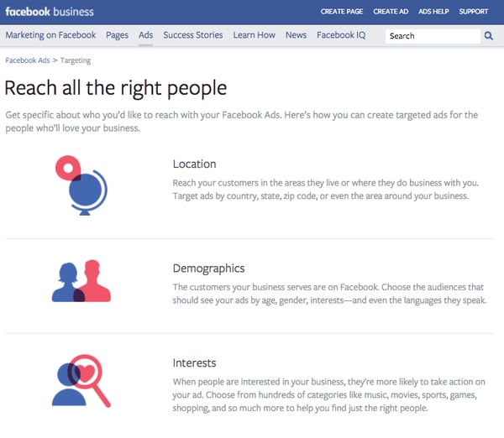Focus the Search input field

(433, 36)
